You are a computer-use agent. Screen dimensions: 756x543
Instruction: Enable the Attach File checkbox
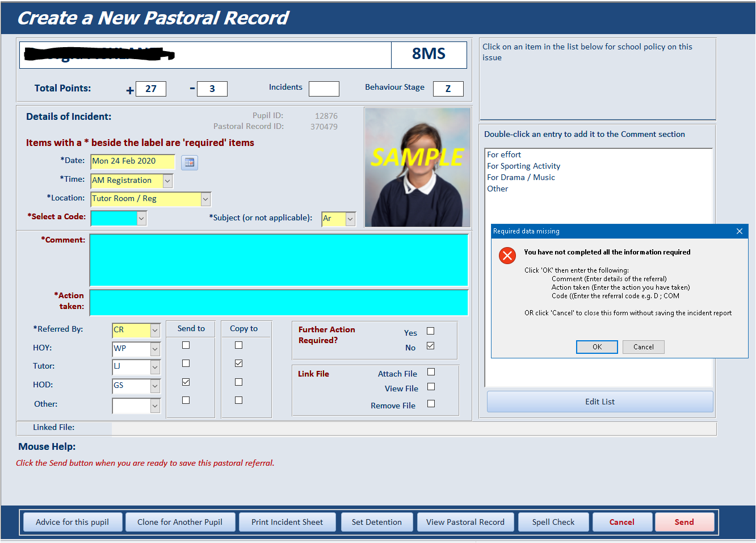coord(431,371)
